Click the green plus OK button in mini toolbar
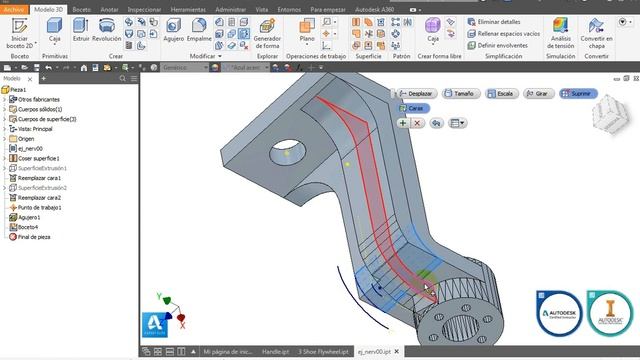 403,123
